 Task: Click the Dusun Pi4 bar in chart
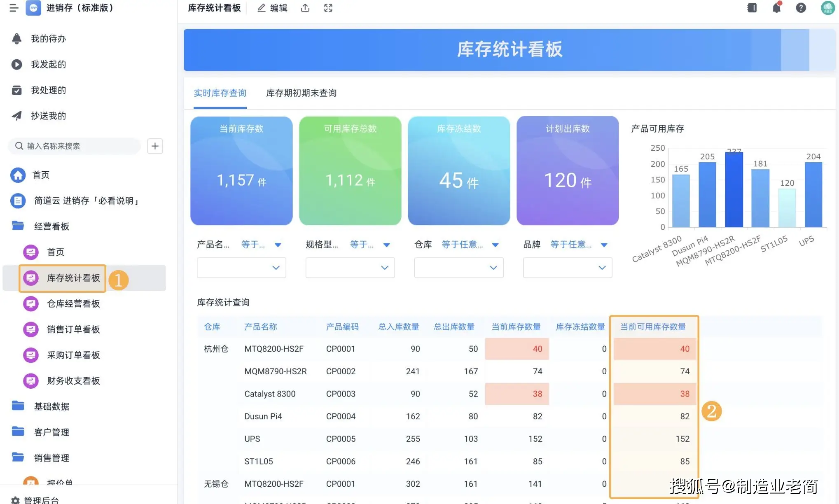point(707,195)
